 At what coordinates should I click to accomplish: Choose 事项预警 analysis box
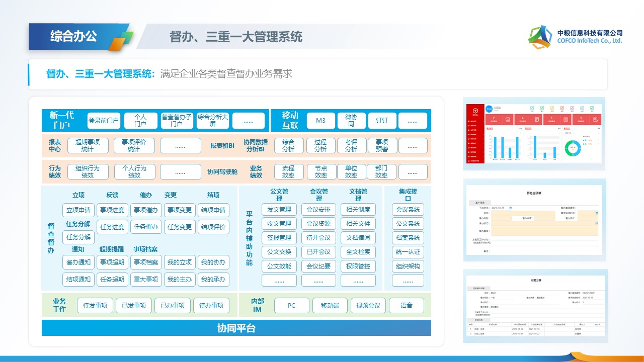[382, 146]
